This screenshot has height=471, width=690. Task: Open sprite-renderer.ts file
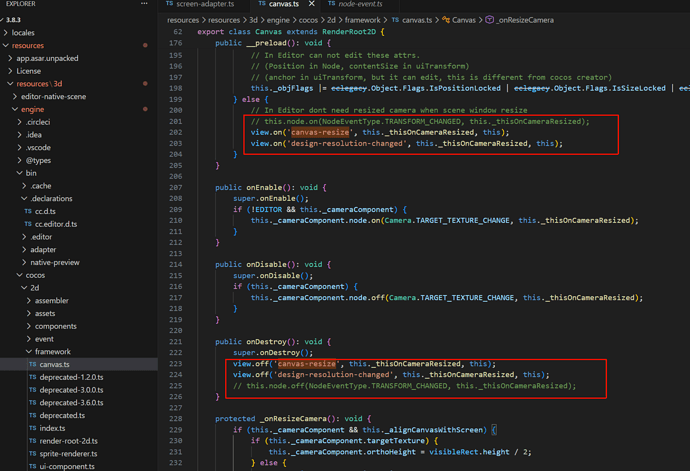click(68, 454)
